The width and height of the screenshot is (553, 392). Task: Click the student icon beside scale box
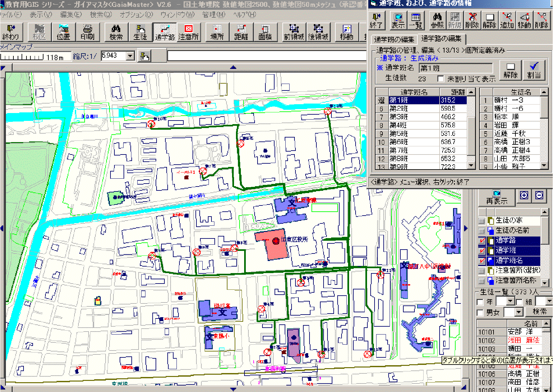[144, 56]
